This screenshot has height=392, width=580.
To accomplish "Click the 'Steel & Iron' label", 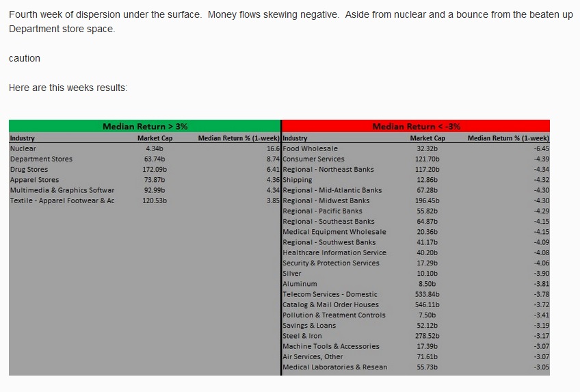I will 302,335.
